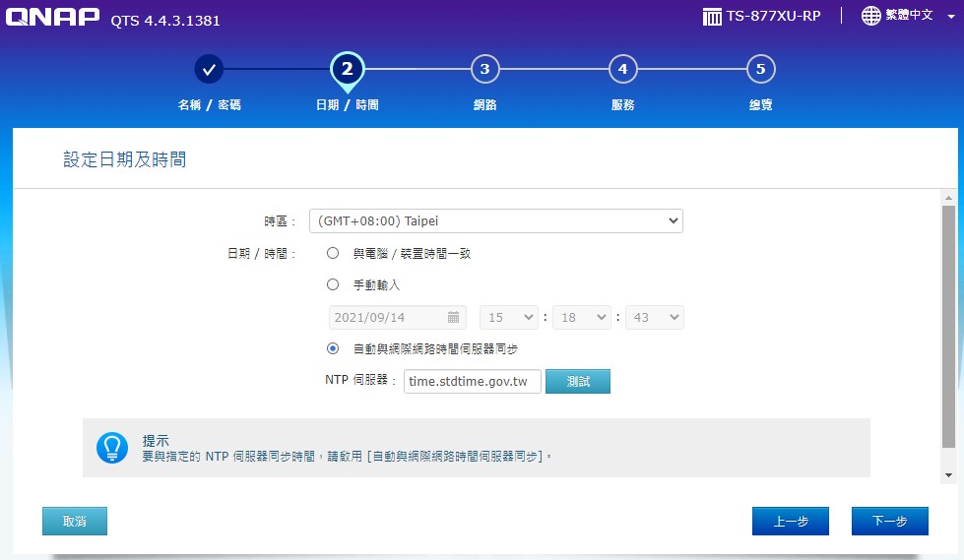
Task: Open the 時區 Taipei timezone dropdown
Action: (x=495, y=221)
